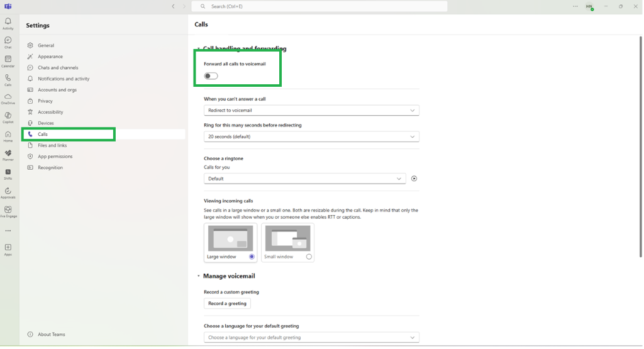This screenshot has height=349, width=644.
Task: Click the search magnifier icon
Action: point(203,6)
